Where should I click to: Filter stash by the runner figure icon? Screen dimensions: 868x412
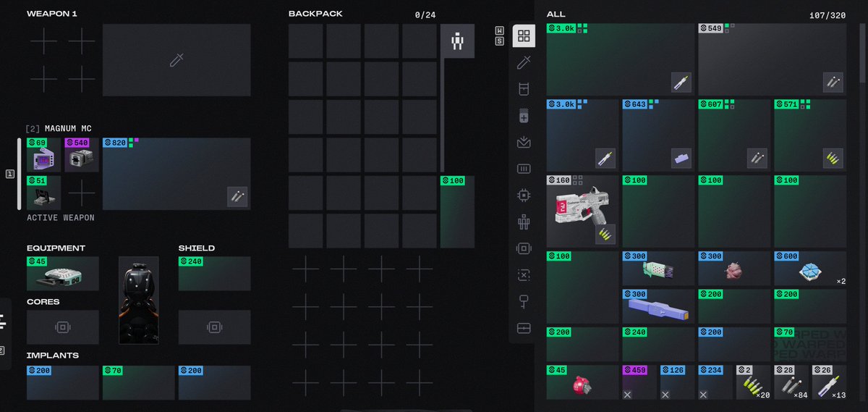[x=524, y=222]
